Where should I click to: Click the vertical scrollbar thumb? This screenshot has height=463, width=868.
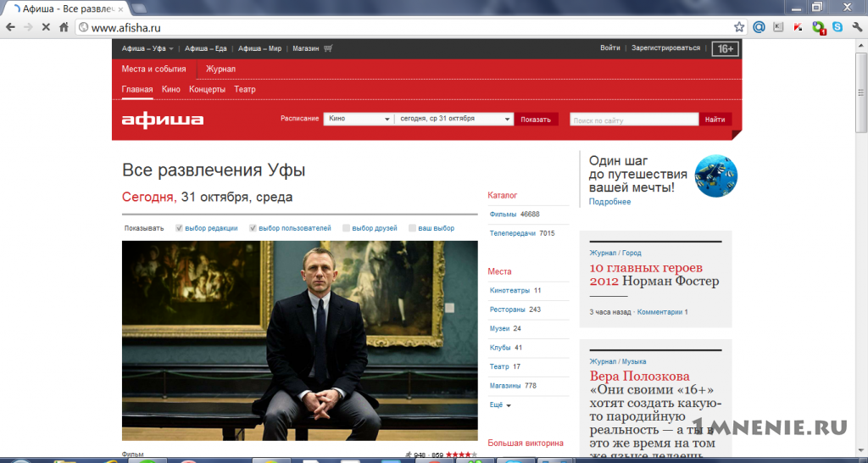click(861, 92)
